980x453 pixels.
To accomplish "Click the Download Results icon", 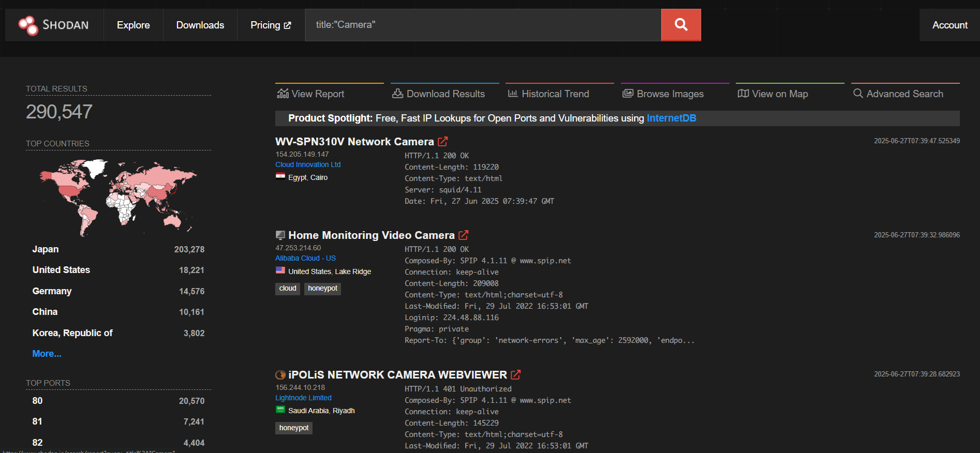I will [x=397, y=94].
